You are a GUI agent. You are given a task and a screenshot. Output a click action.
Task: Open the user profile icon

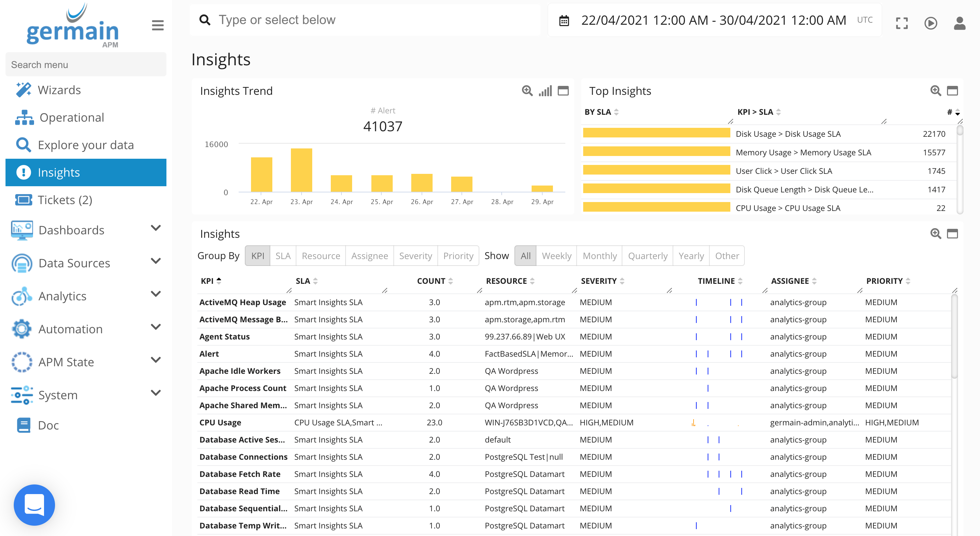[x=959, y=23]
